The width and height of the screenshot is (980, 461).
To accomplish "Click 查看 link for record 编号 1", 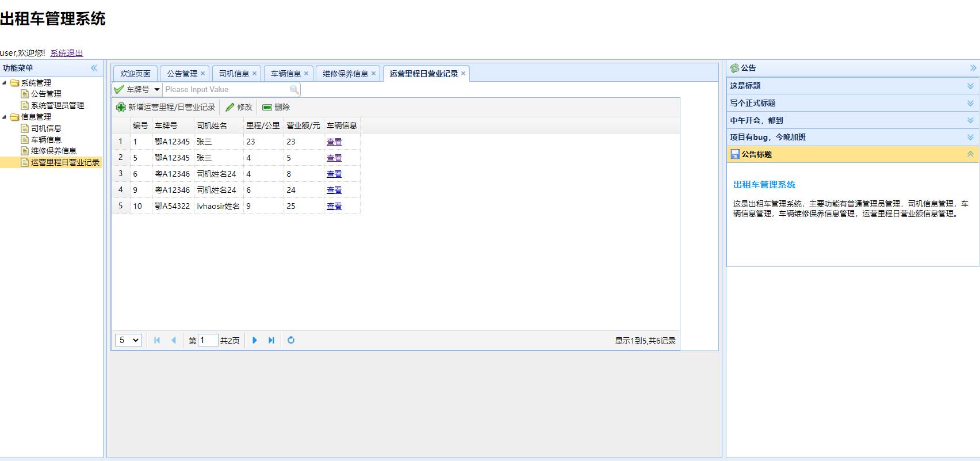I will click(x=334, y=142).
